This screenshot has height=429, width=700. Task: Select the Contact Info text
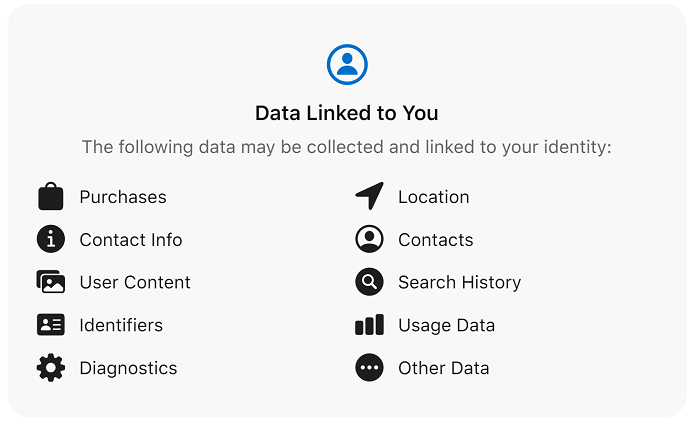pos(131,240)
